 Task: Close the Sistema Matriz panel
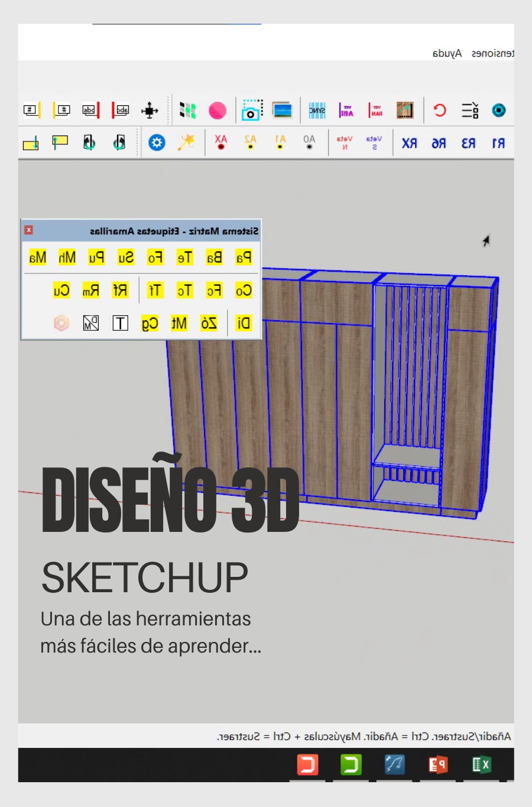pos(30,230)
